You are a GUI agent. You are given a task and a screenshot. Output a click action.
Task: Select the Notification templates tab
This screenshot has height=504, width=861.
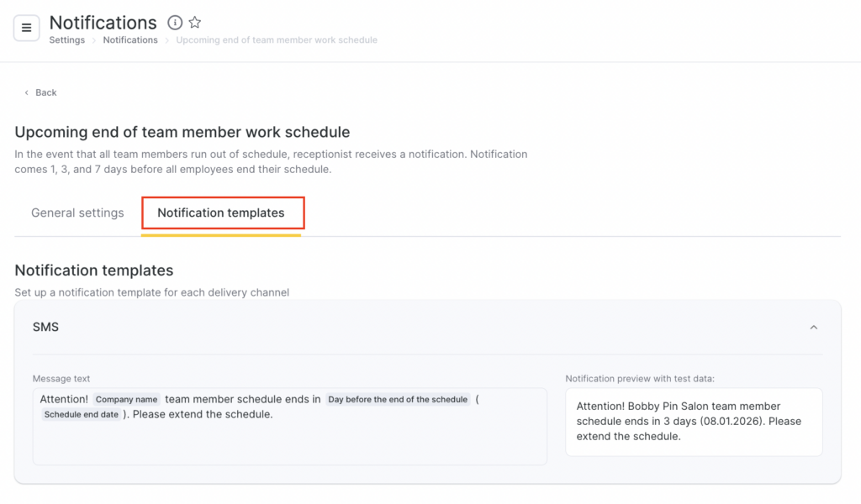221,213
